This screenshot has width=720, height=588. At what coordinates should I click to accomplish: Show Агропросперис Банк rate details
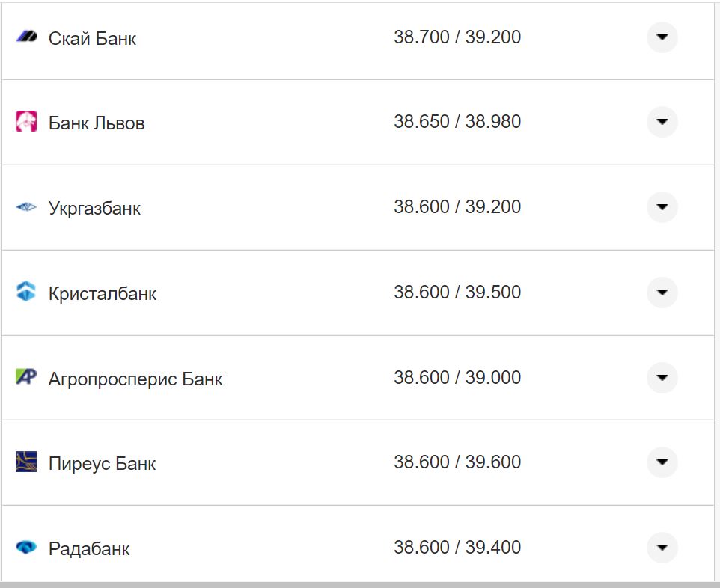662,377
